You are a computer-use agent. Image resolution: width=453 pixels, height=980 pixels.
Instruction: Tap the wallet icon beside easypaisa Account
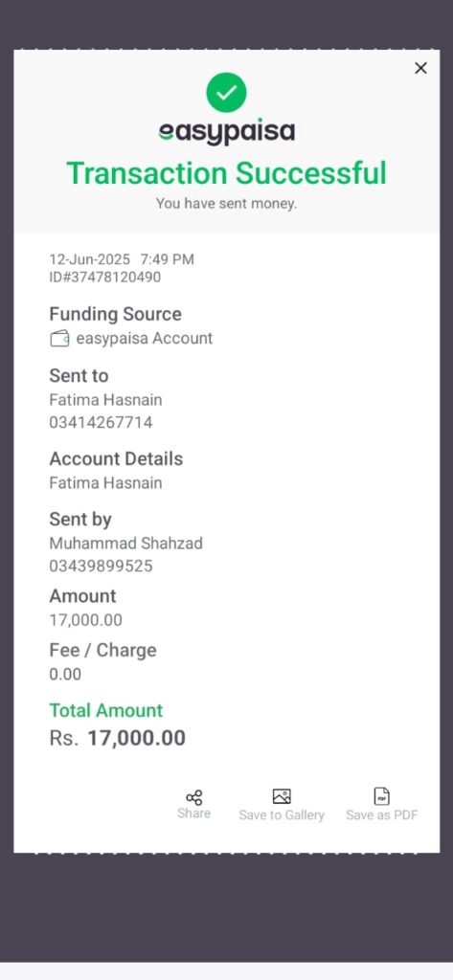click(x=59, y=340)
